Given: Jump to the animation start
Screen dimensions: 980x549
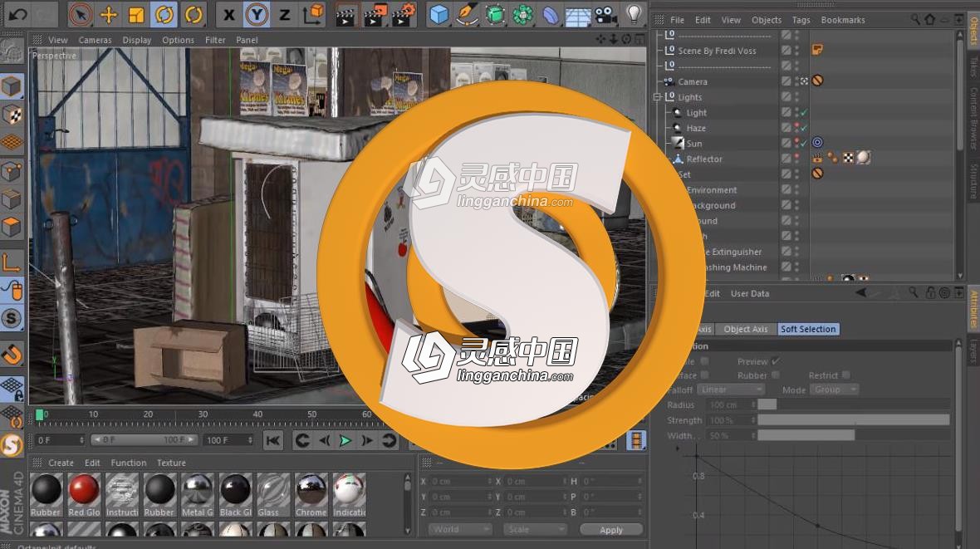Looking at the screenshot, I should pos(273,441).
